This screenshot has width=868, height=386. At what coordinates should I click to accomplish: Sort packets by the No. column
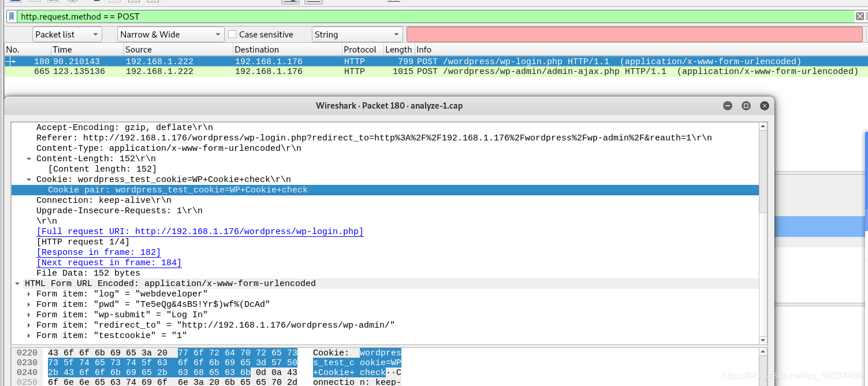pos(27,50)
